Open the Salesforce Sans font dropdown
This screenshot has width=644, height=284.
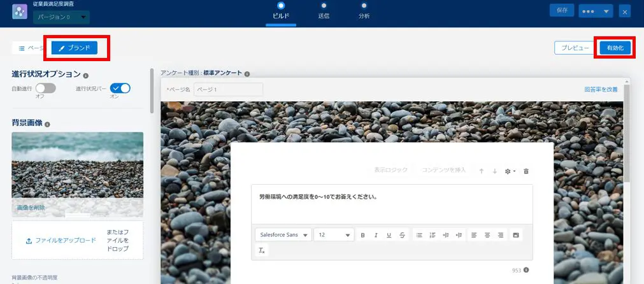(283, 235)
